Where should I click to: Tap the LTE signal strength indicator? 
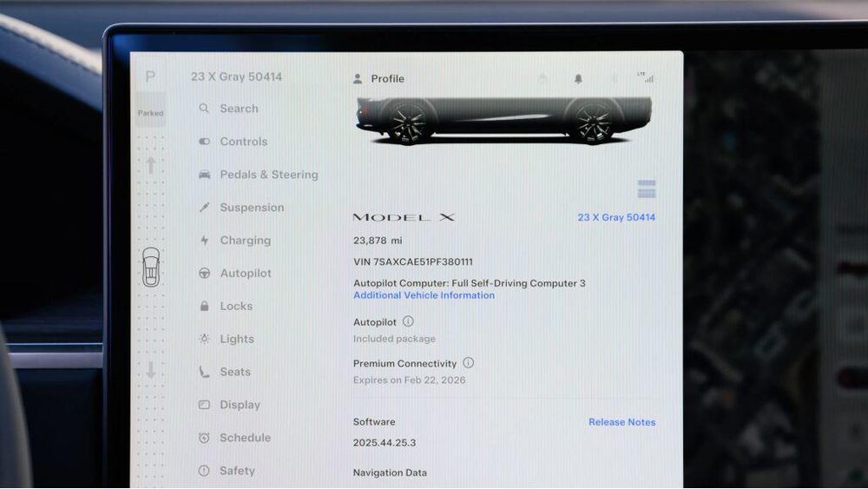[645, 77]
